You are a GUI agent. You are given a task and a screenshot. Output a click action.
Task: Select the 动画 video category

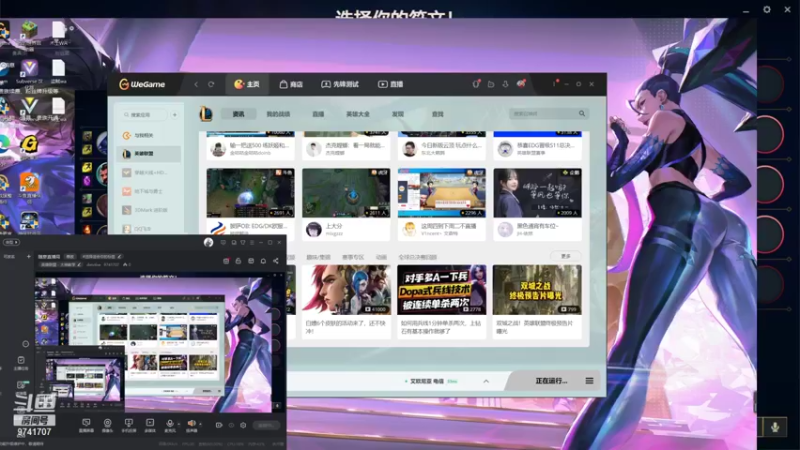tap(381, 257)
